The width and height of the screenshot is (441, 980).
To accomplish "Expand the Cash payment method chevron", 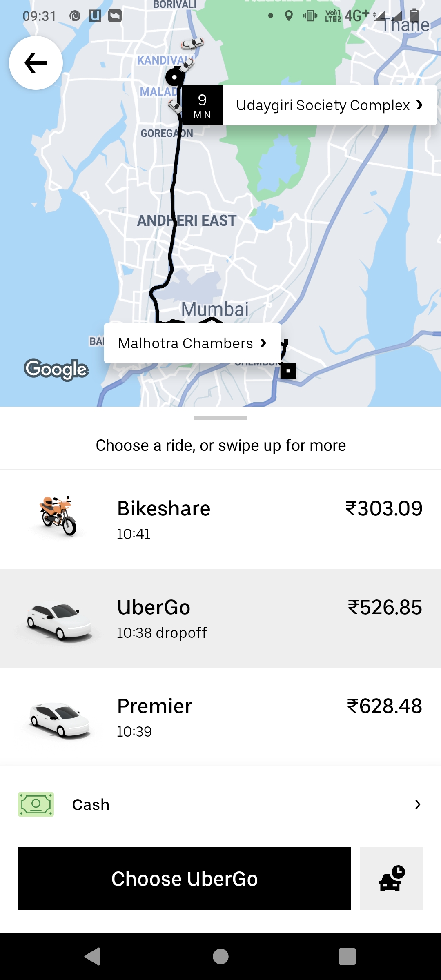I will click(x=417, y=804).
